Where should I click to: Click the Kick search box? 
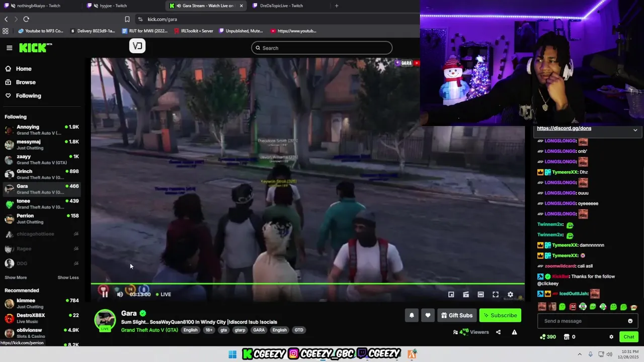click(322, 48)
